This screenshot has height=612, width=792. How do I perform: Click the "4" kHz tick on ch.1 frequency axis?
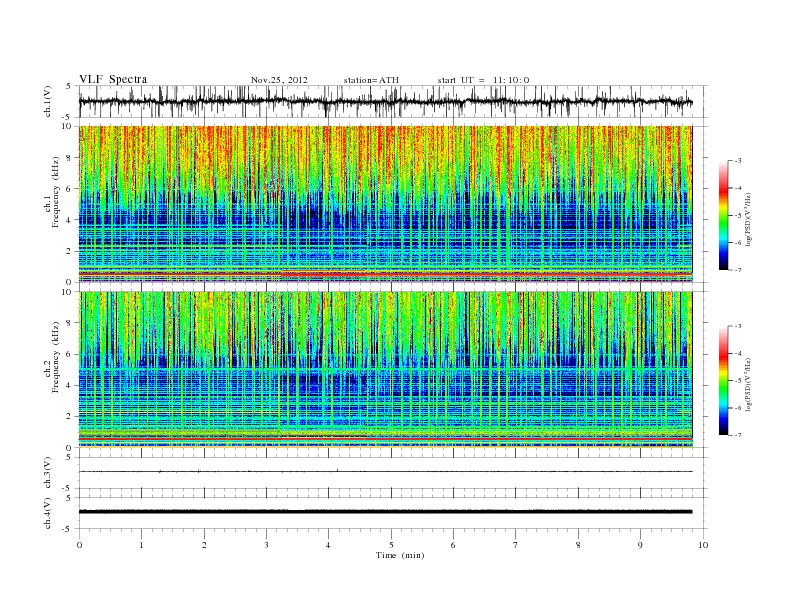pos(69,220)
